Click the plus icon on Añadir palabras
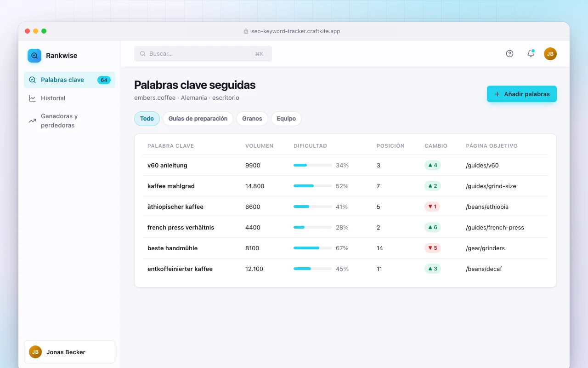This screenshot has width=588, height=368. [497, 94]
